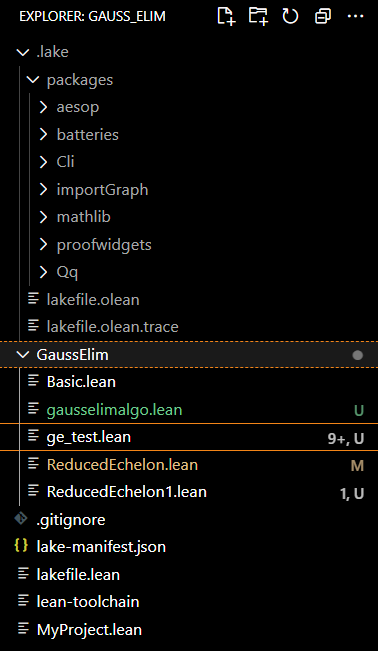
Task: Click the New File icon
Action: 226,17
